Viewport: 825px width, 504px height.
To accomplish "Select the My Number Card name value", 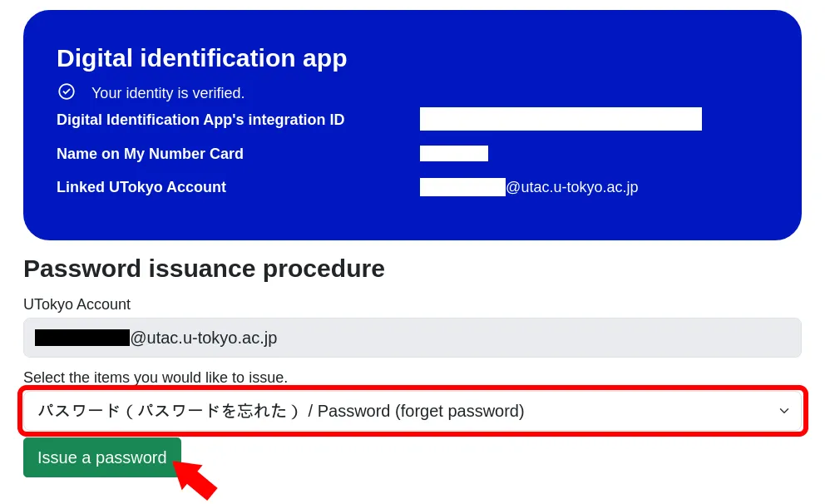I will pos(453,153).
